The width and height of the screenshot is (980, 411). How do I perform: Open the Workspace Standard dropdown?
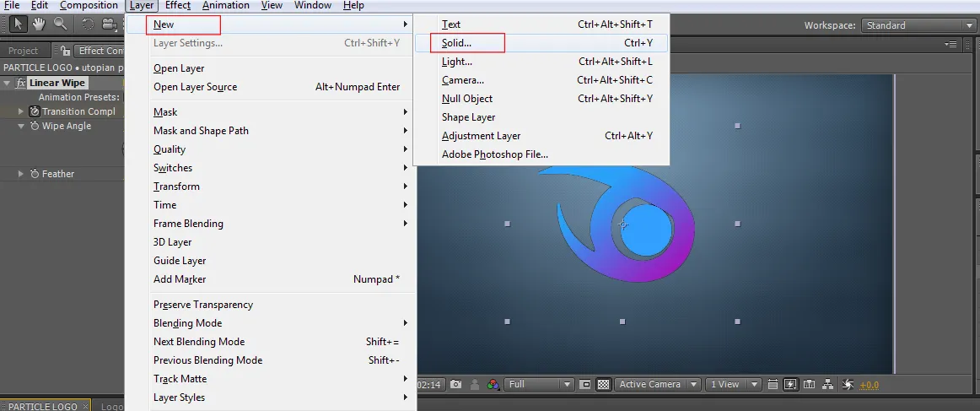coord(918,25)
